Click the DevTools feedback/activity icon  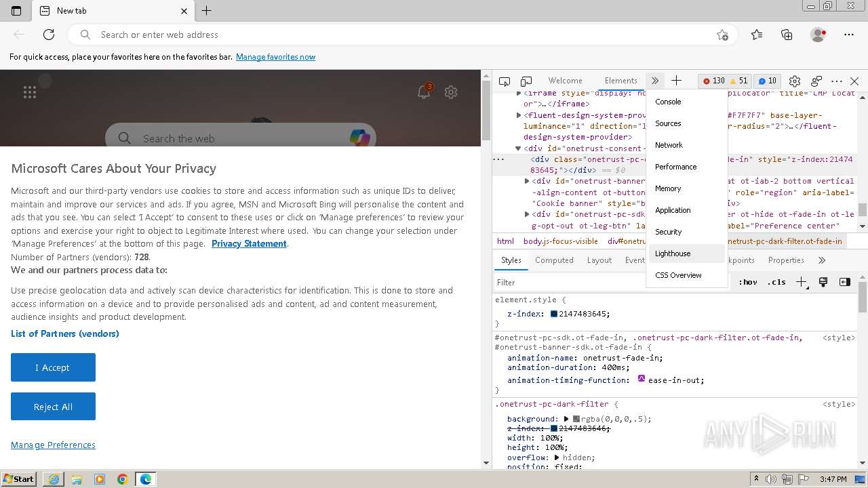click(816, 81)
